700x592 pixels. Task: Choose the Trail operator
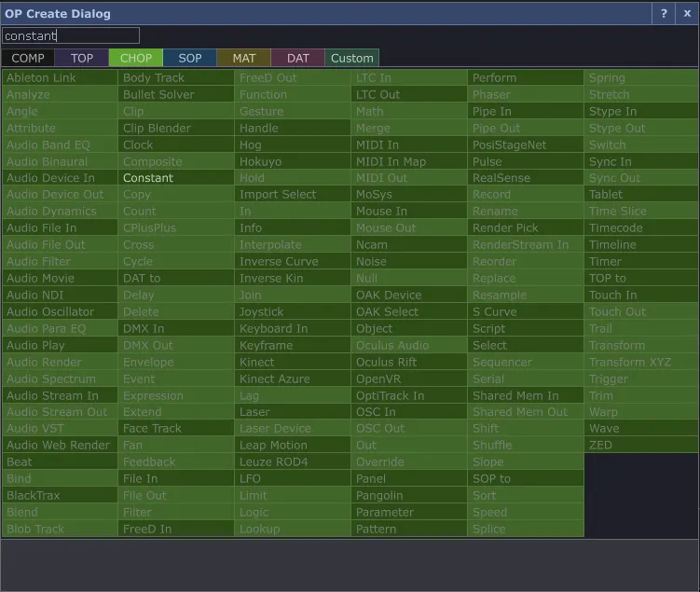click(x=641, y=328)
